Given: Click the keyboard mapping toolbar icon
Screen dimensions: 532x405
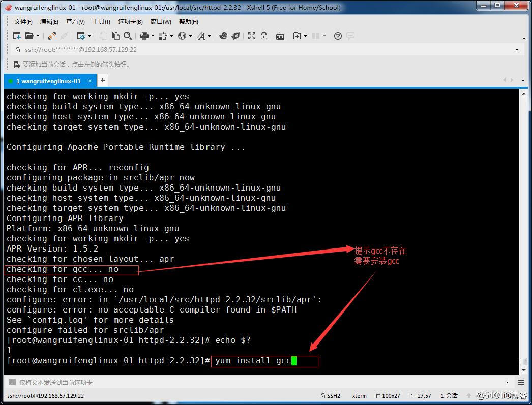Looking at the screenshot, I should 280,36.
